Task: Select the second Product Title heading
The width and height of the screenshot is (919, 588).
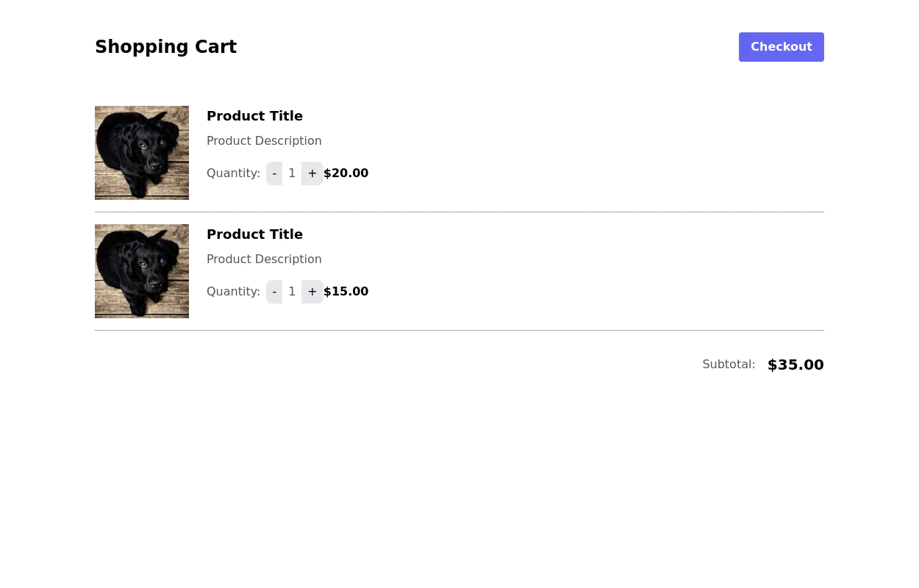Action: coord(254,234)
